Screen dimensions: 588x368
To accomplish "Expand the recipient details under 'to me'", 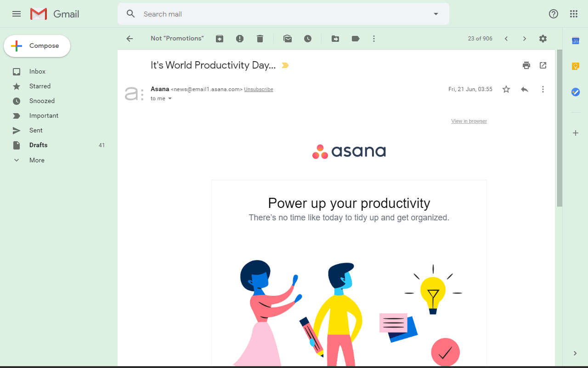I will point(170,98).
